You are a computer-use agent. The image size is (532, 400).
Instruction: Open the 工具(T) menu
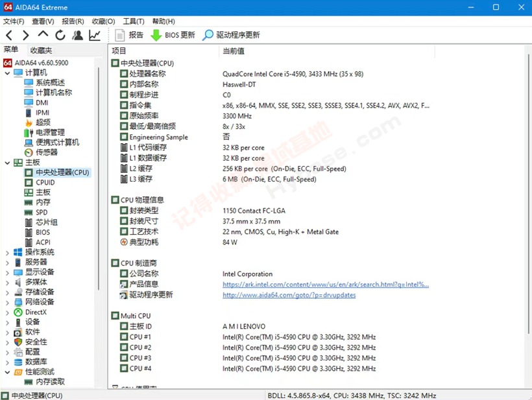click(x=132, y=21)
